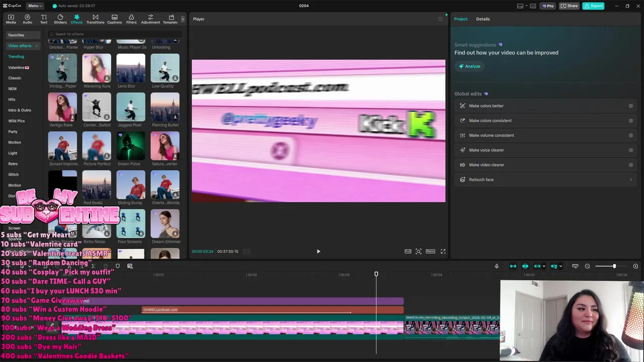
Task: Play the video preview
Action: point(318,251)
